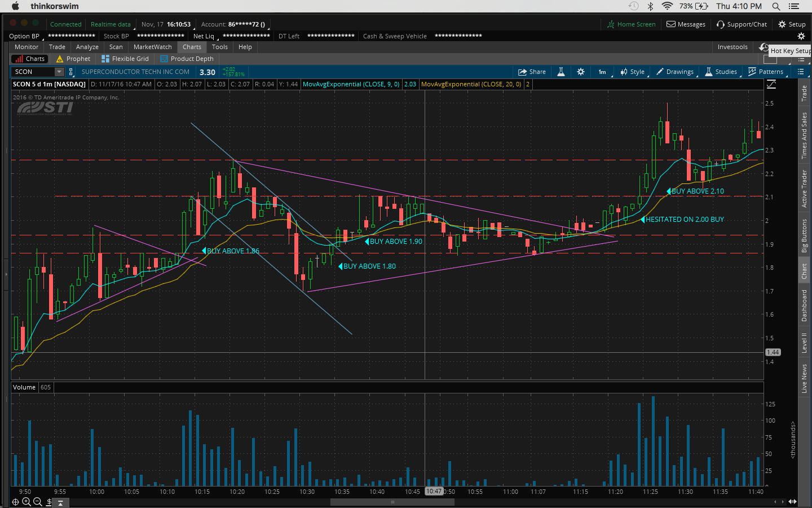Image resolution: width=812 pixels, height=508 pixels.
Task: Open the 1m timeframe dropdown
Action: click(x=602, y=72)
